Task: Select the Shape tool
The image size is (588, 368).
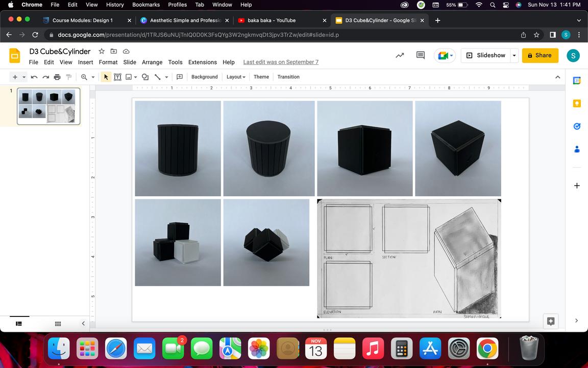Action: (145, 77)
